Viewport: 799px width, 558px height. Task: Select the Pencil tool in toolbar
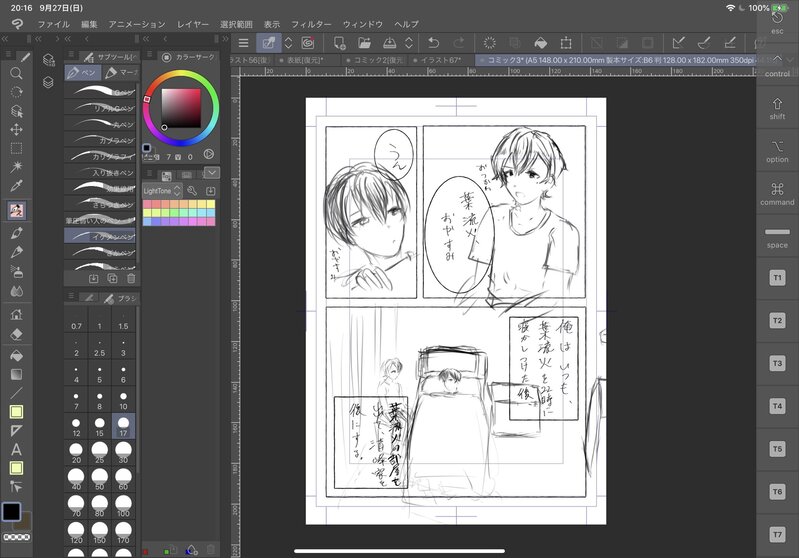click(x=16, y=252)
